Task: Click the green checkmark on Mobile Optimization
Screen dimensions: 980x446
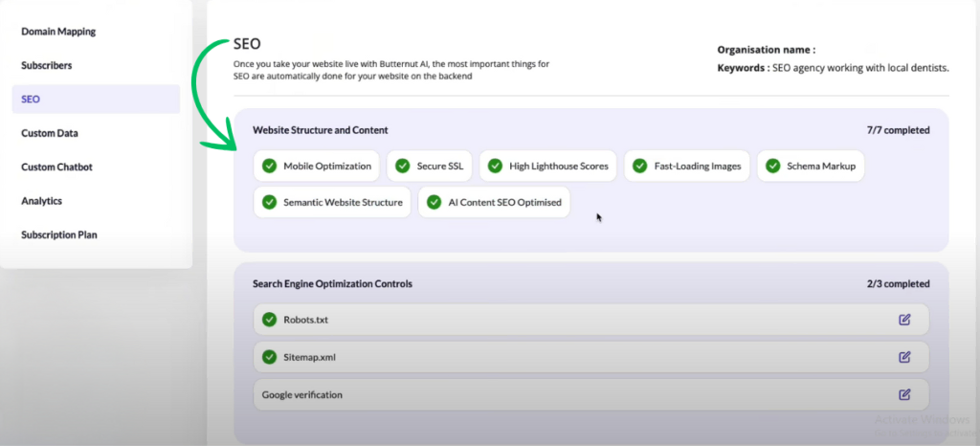Action: 269,166
